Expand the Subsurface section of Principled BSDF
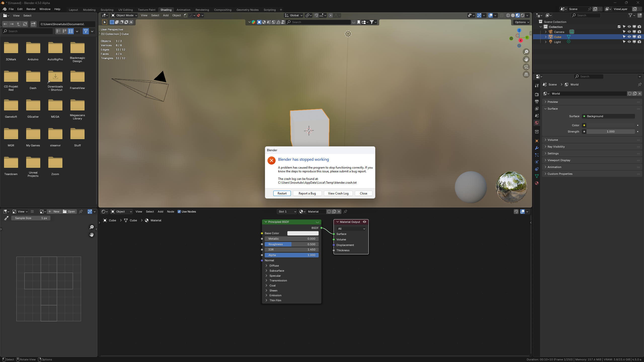 (277, 271)
